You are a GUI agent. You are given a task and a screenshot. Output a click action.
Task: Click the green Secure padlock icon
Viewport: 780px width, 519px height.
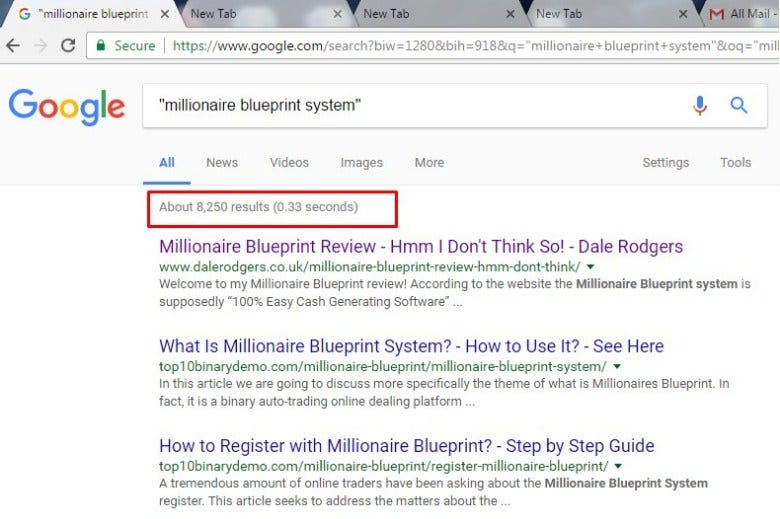point(100,45)
